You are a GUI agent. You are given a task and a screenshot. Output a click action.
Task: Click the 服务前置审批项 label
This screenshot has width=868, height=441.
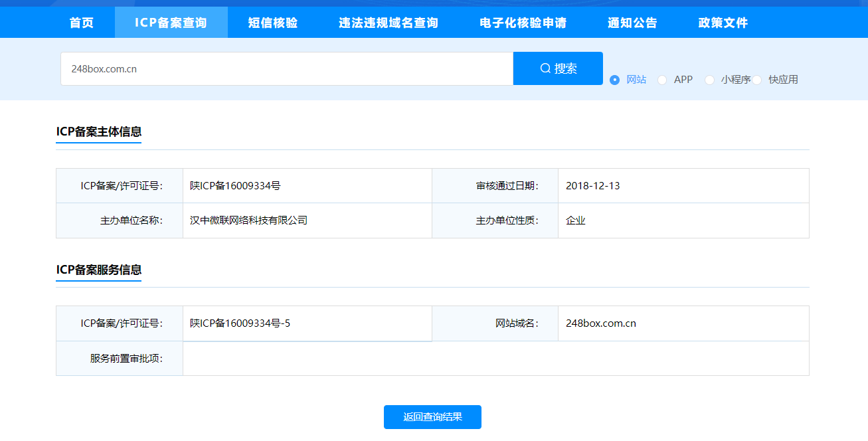point(126,359)
